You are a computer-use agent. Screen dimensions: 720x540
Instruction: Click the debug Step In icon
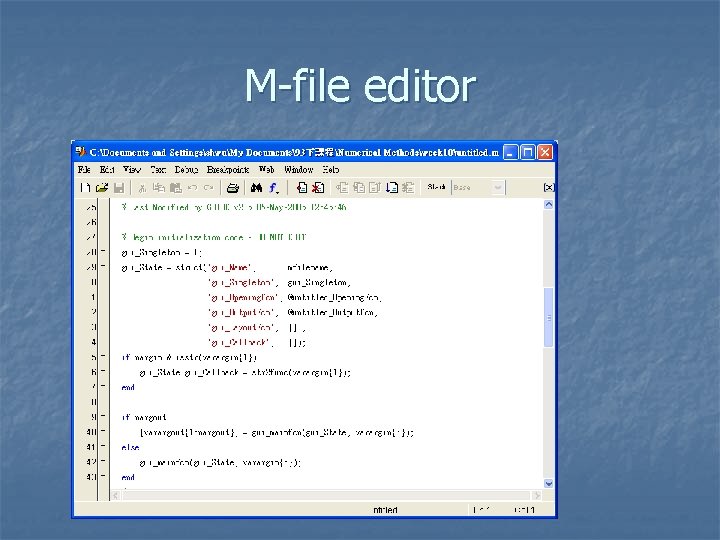pyautogui.click(x=359, y=187)
